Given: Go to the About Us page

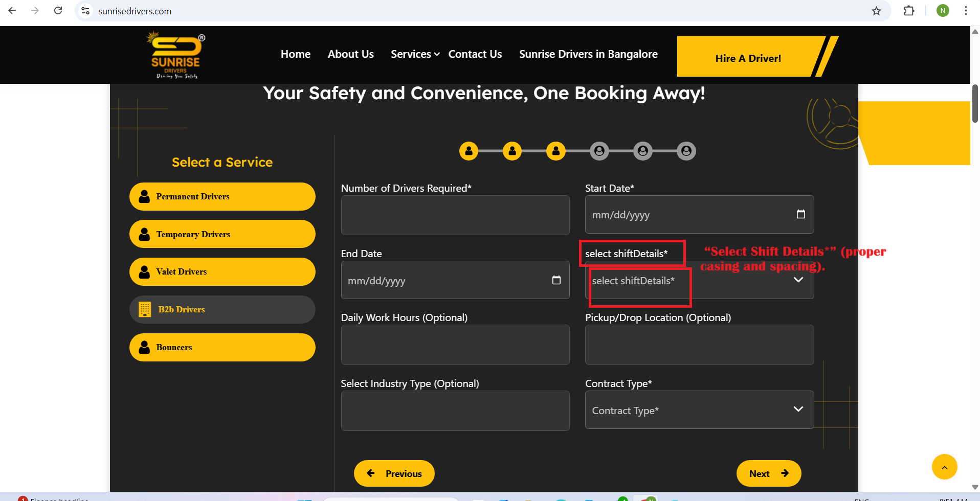Looking at the screenshot, I should (x=350, y=54).
